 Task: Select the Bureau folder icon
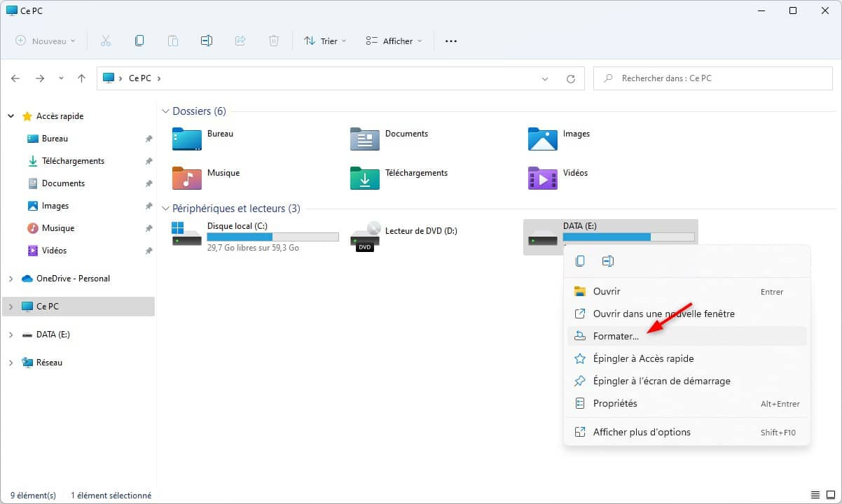tap(187, 139)
